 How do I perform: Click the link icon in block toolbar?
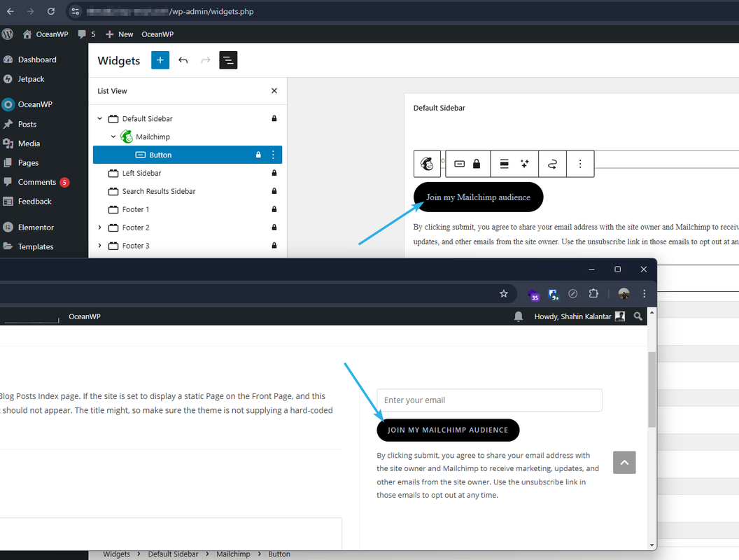pos(552,164)
